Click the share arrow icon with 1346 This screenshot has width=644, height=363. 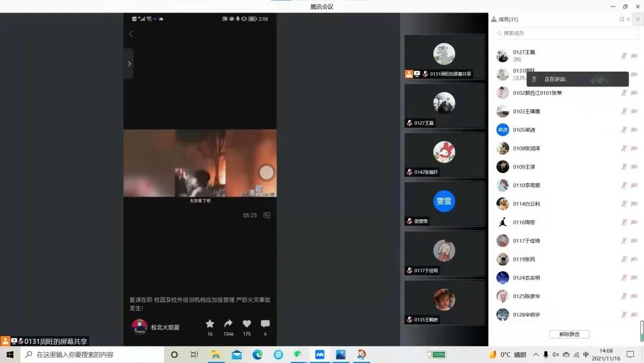228,324
